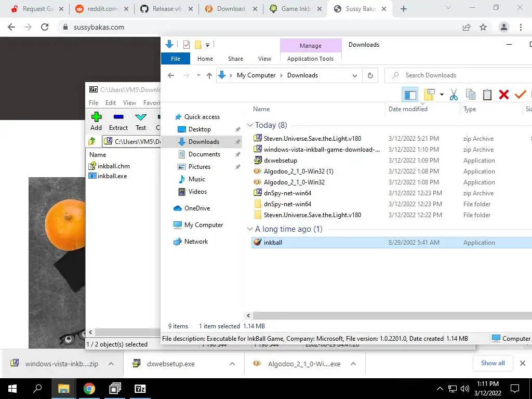Screen dimensions: 532x399
Task: Reload the sussybakas.com page
Action: click(x=45, y=27)
